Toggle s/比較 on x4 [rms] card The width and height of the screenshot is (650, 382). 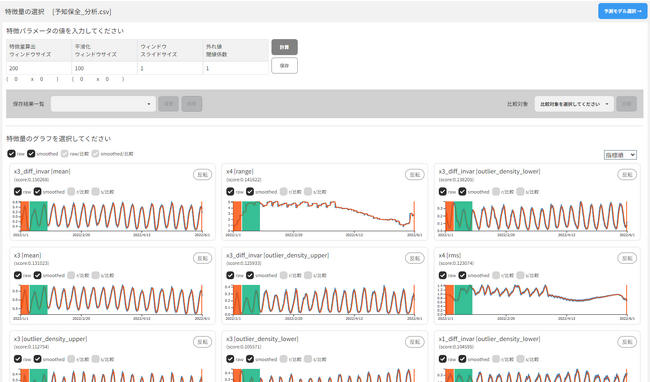click(521, 275)
